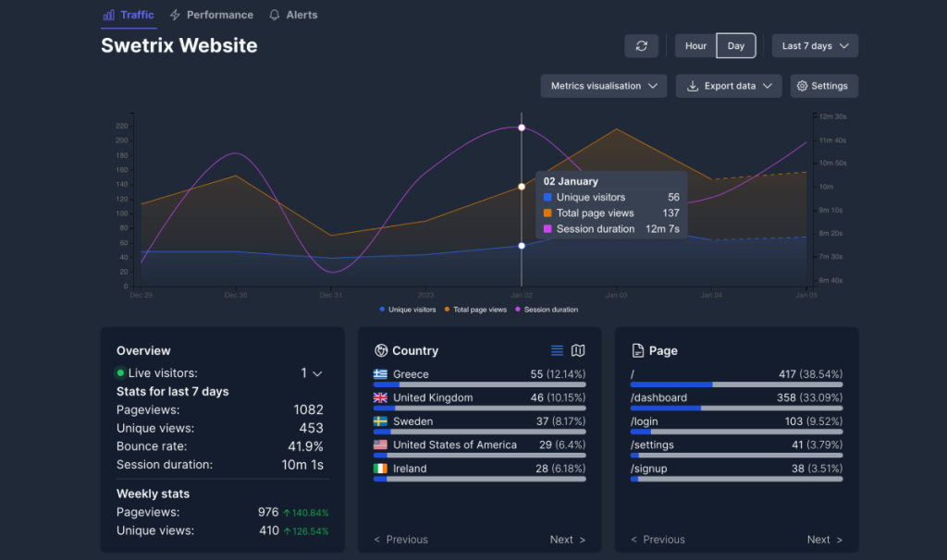The height and width of the screenshot is (560, 947).
Task: Filter by Greece in Country list
Action: [x=480, y=374]
